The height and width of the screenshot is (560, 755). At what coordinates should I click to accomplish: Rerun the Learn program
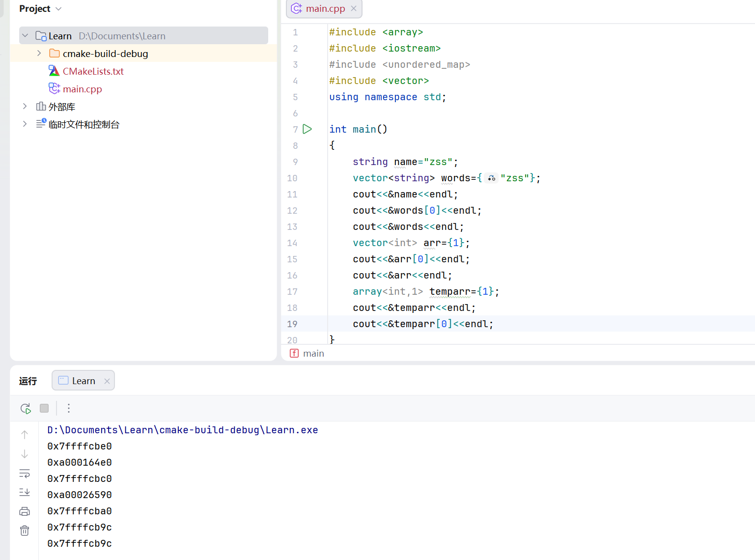click(26, 408)
